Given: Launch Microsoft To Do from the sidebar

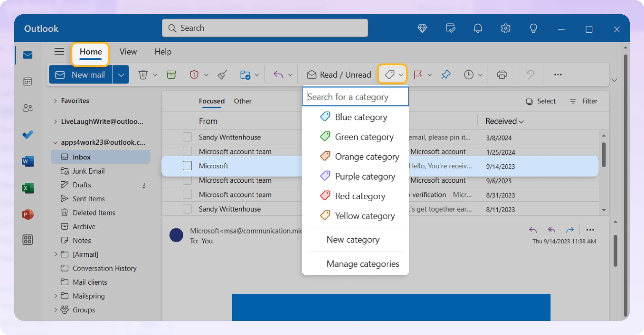Looking at the screenshot, I should click(x=27, y=134).
